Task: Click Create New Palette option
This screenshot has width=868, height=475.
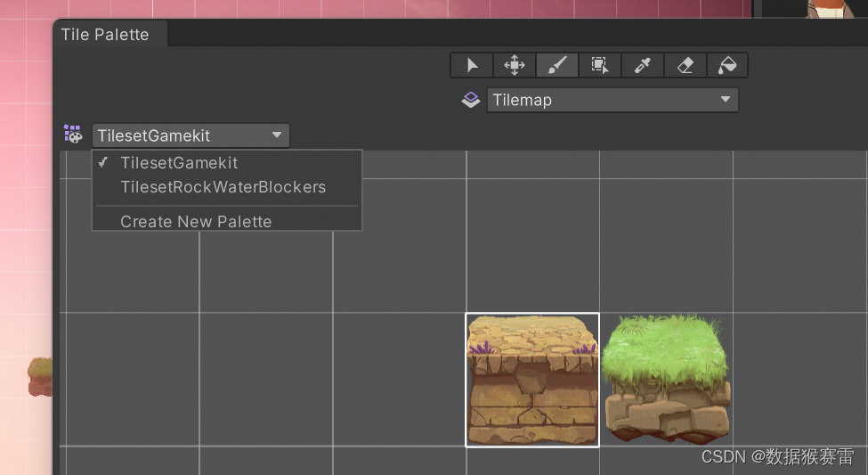Action: (227, 221)
